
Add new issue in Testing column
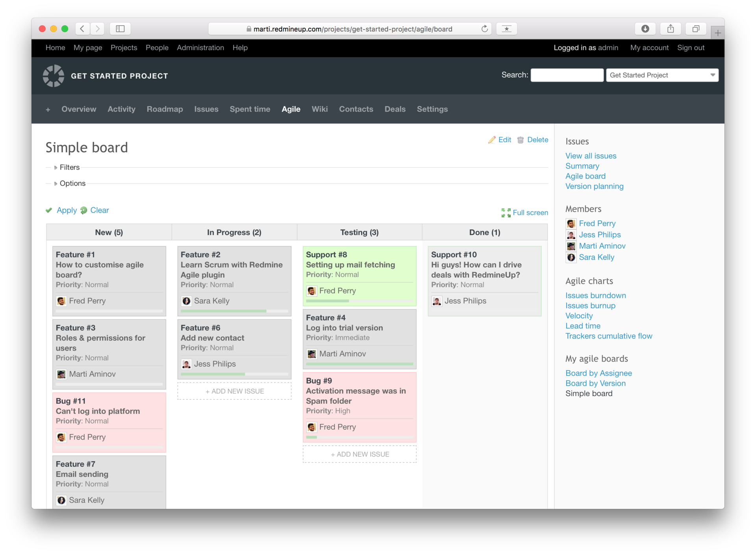pos(359,454)
